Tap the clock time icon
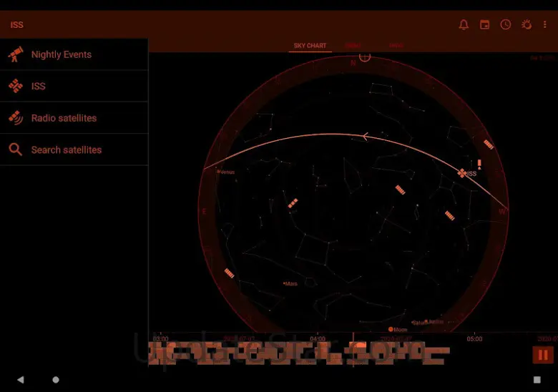The image size is (558, 392). coord(505,24)
